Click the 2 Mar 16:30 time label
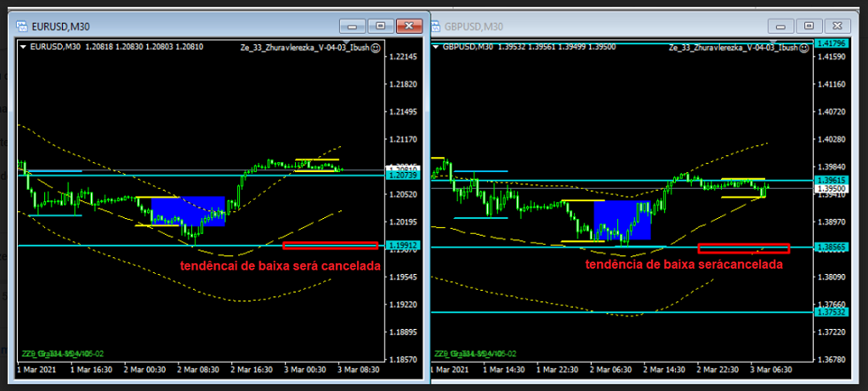 point(252,370)
